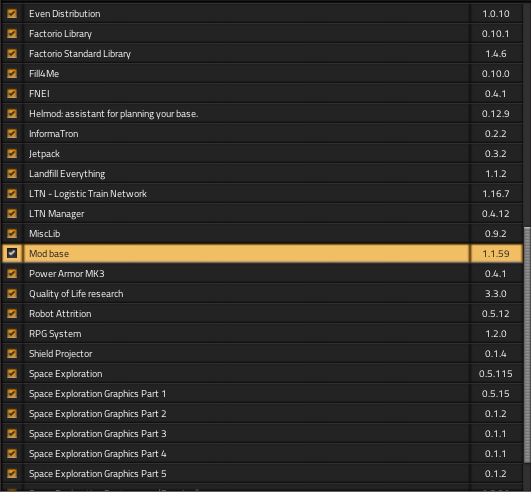Select the Space Exploration mod name
Viewport: 531px width, 492px height.
tap(66, 373)
